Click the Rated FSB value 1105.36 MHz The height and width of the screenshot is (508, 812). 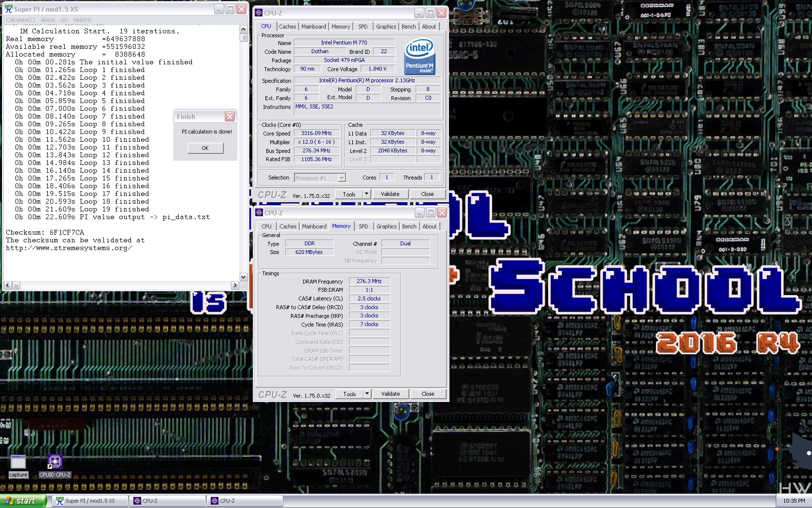pyautogui.click(x=317, y=160)
